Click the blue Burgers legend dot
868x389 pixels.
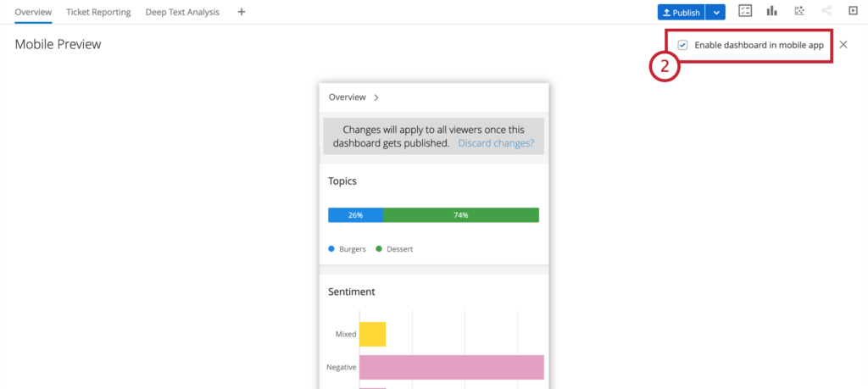point(331,249)
